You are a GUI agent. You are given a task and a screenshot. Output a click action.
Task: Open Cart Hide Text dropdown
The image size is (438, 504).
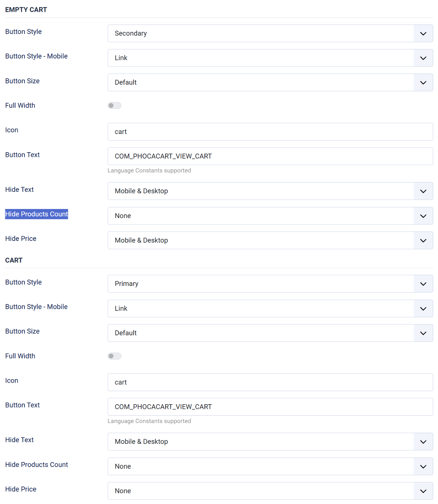(x=270, y=442)
